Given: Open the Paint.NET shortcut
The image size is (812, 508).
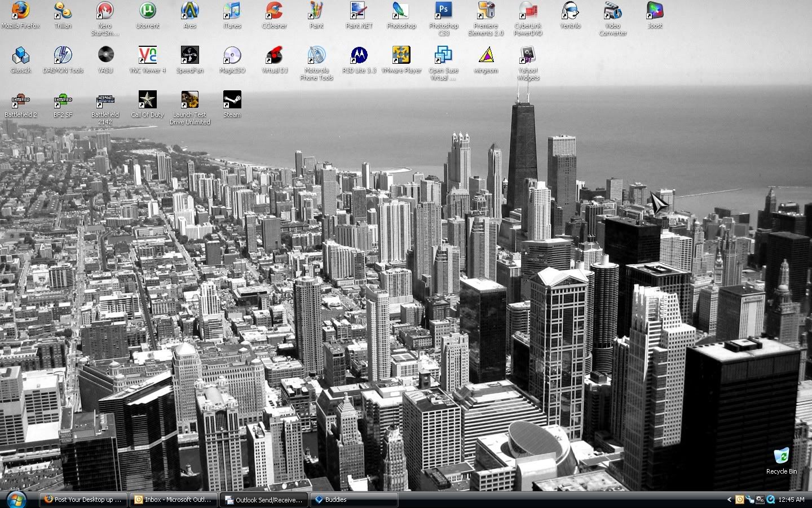Looking at the screenshot, I should (x=359, y=15).
